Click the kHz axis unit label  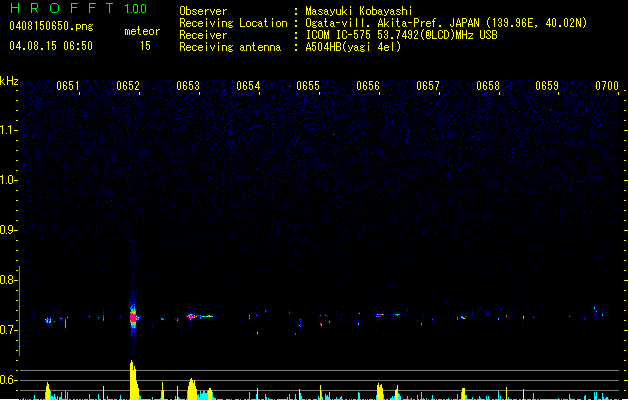pyautogui.click(x=9, y=81)
